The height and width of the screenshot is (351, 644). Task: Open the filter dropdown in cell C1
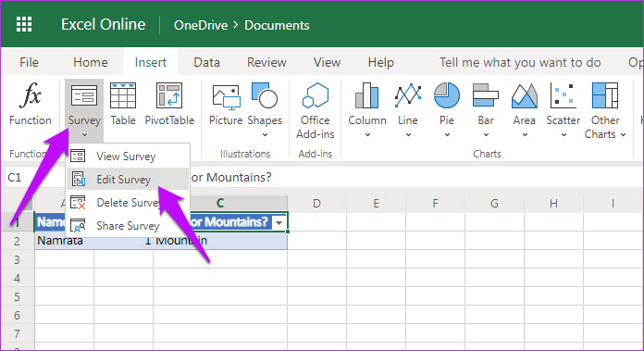(x=279, y=222)
